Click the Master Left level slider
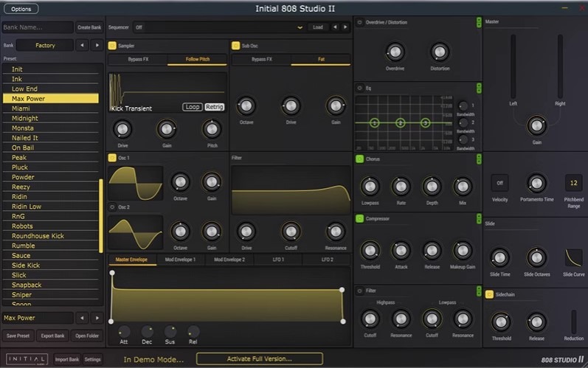The image size is (588, 368). click(513, 66)
